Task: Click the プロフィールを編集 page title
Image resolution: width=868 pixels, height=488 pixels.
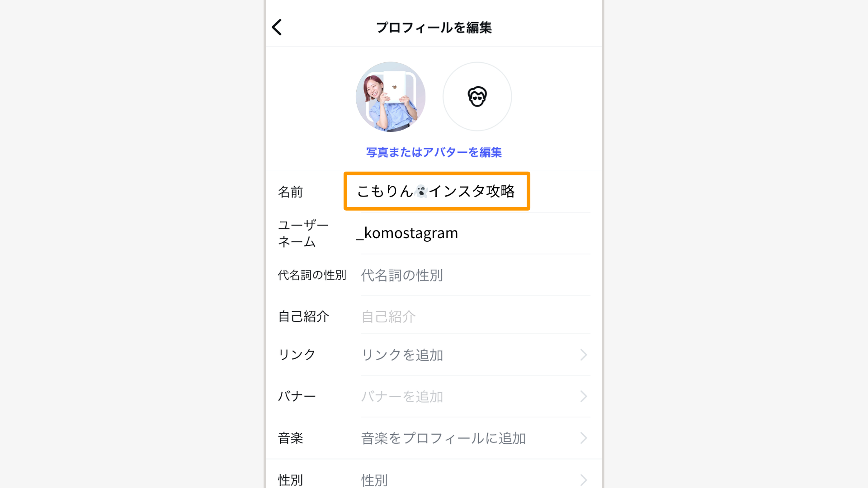Action: click(x=434, y=28)
